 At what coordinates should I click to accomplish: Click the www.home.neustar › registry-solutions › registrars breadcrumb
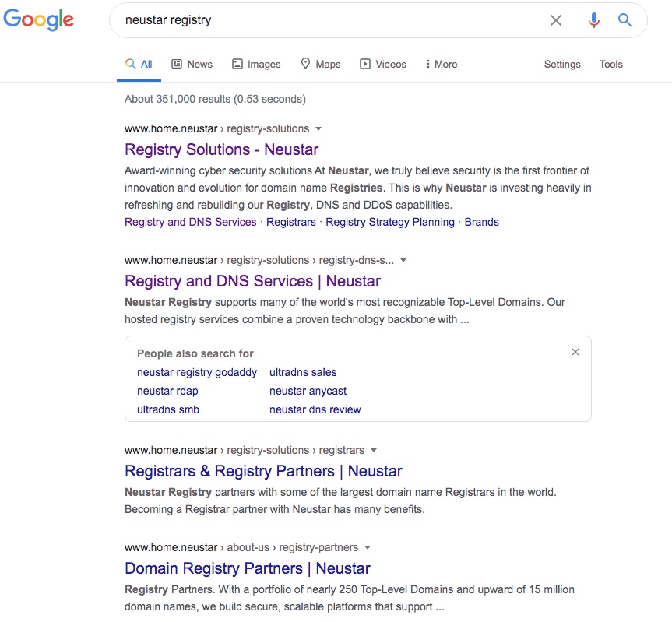245,450
